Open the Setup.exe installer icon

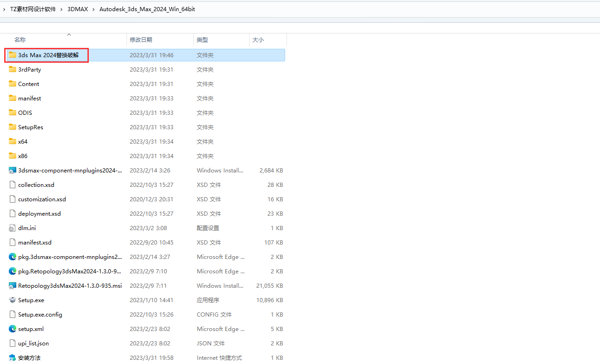[x=13, y=300]
